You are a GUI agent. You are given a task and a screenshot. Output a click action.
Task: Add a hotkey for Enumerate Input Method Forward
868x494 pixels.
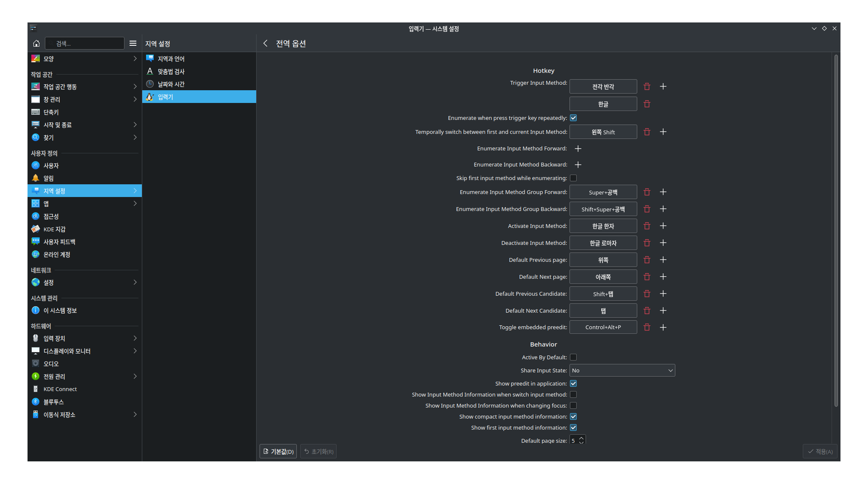tap(578, 149)
